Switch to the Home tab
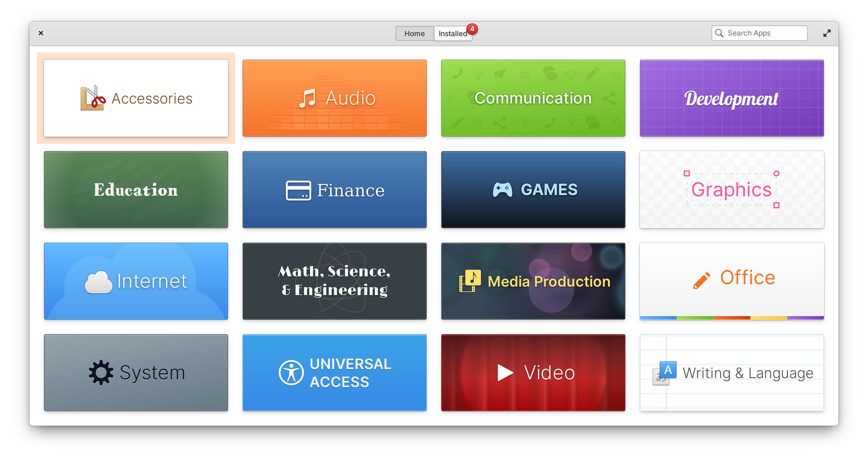This screenshot has width=868, height=463. click(414, 33)
